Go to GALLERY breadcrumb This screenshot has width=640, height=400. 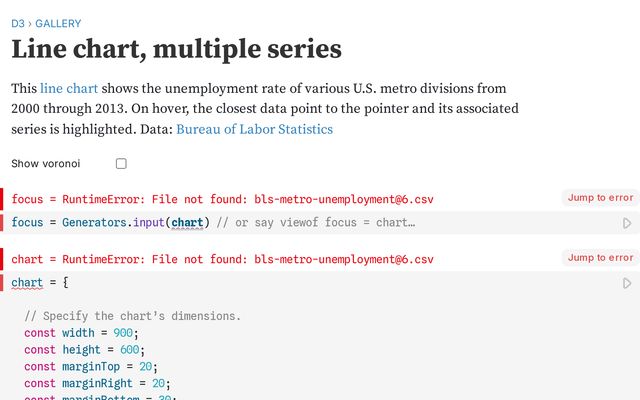(58, 23)
